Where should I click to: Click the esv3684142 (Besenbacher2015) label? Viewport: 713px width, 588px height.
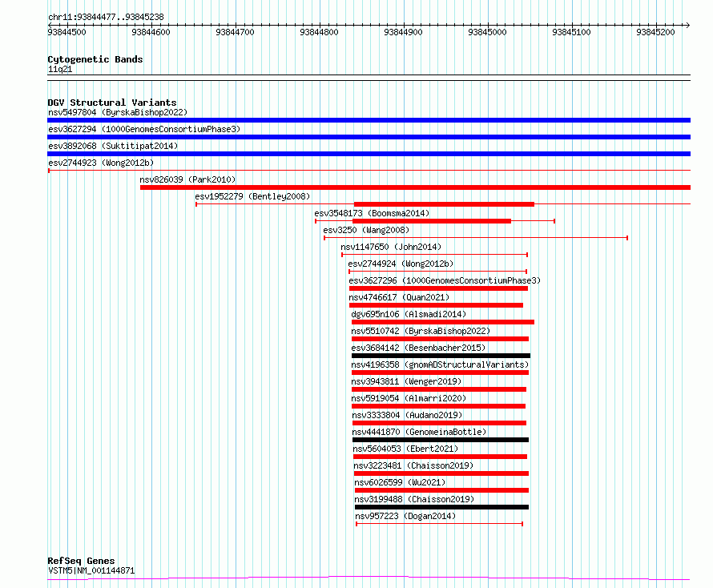418,348
